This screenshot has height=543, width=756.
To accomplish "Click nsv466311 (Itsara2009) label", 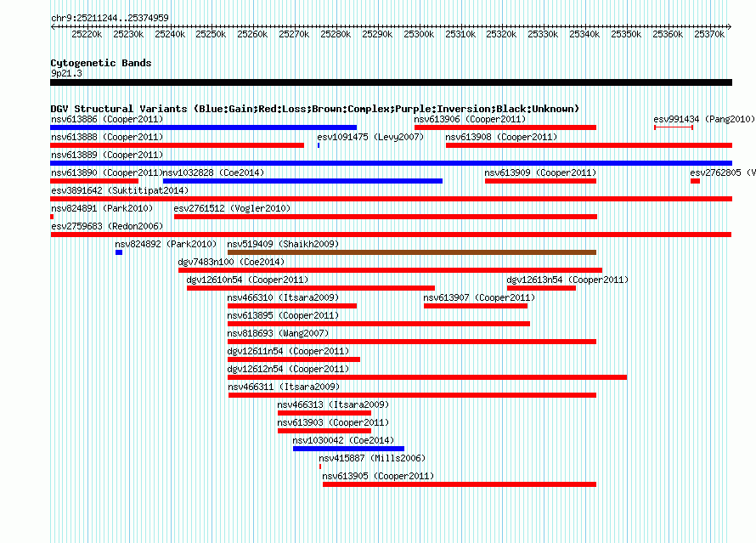I will [x=284, y=387].
